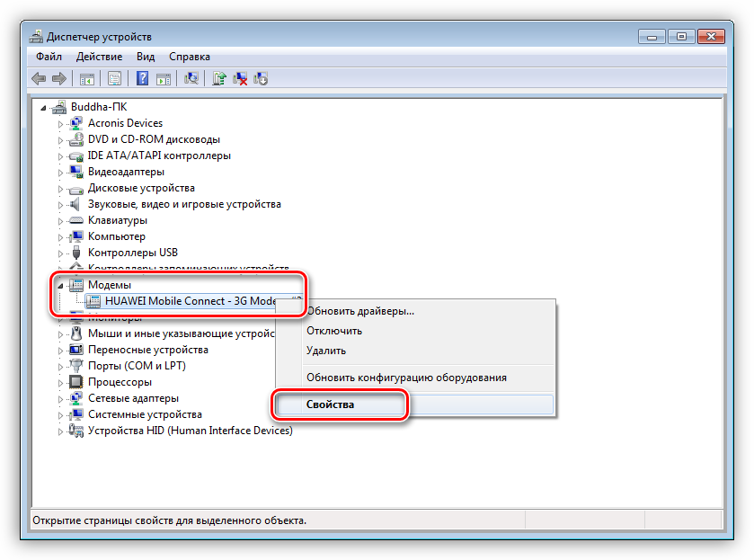Expand the Видеоадаптеры category
The height and width of the screenshot is (560, 754).
61,172
